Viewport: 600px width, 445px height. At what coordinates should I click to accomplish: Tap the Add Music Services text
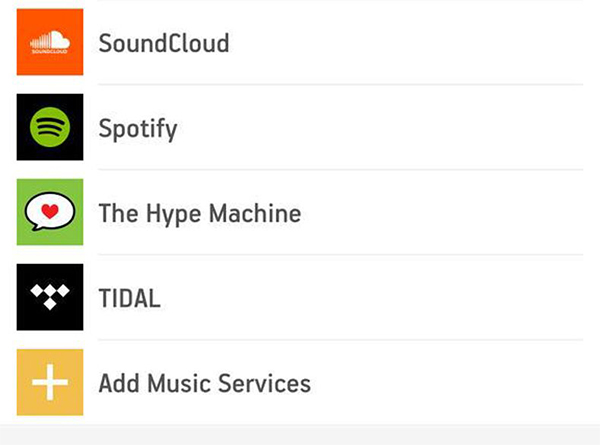coord(204,384)
